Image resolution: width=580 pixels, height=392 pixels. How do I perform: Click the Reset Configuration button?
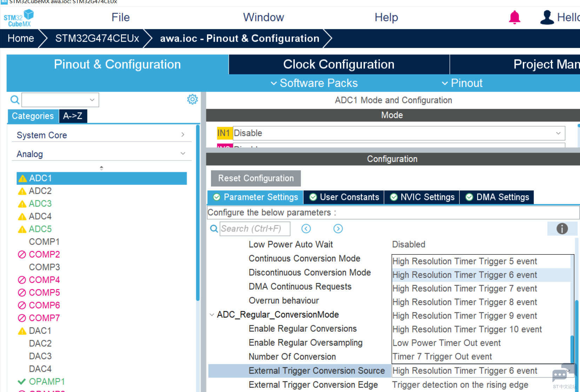[256, 178]
